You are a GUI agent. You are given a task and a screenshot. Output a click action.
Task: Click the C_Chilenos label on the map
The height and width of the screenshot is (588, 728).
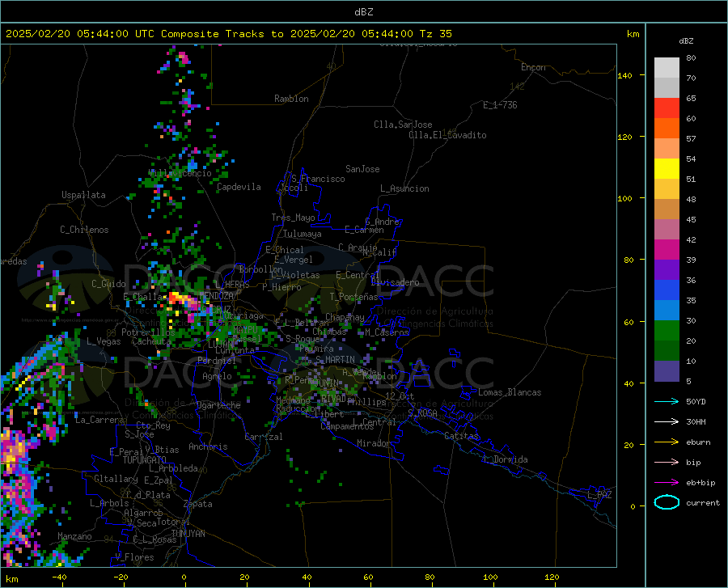84,230
